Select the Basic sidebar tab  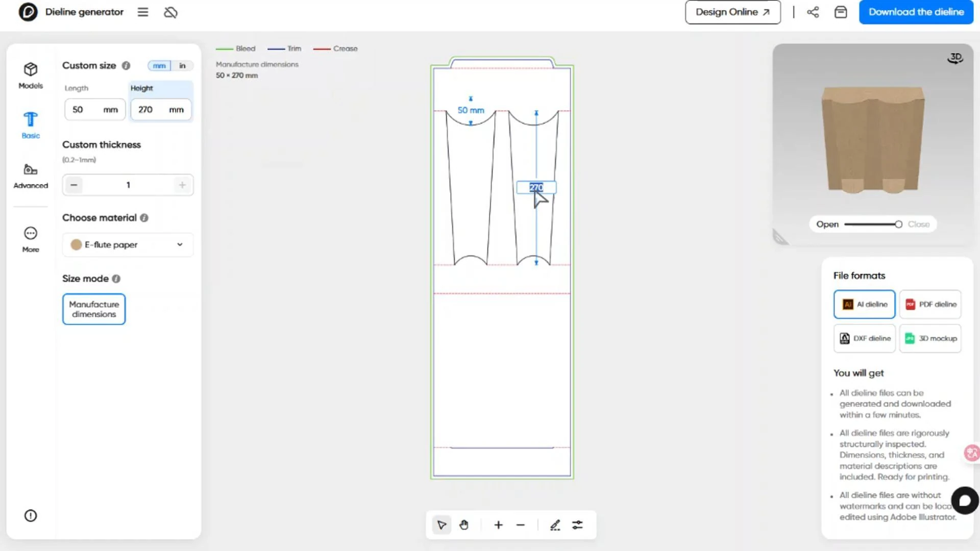[x=31, y=126]
